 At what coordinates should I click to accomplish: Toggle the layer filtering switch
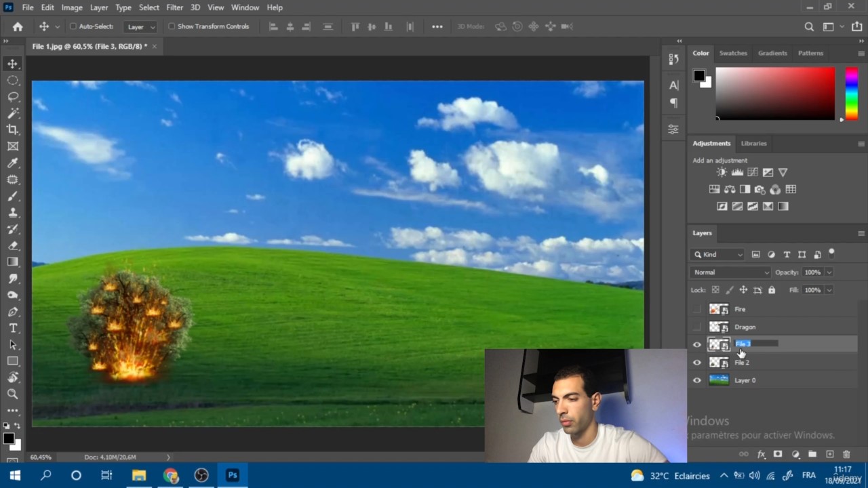[x=831, y=253]
